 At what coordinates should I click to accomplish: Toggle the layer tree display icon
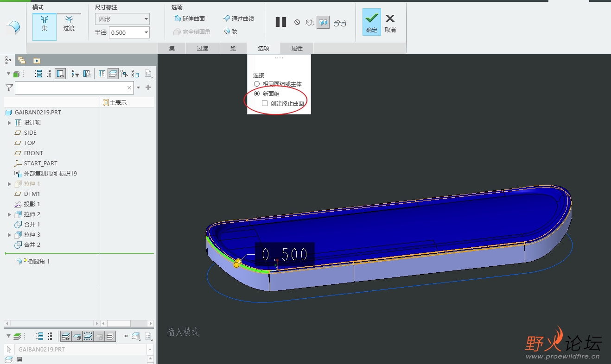[x=113, y=74]
